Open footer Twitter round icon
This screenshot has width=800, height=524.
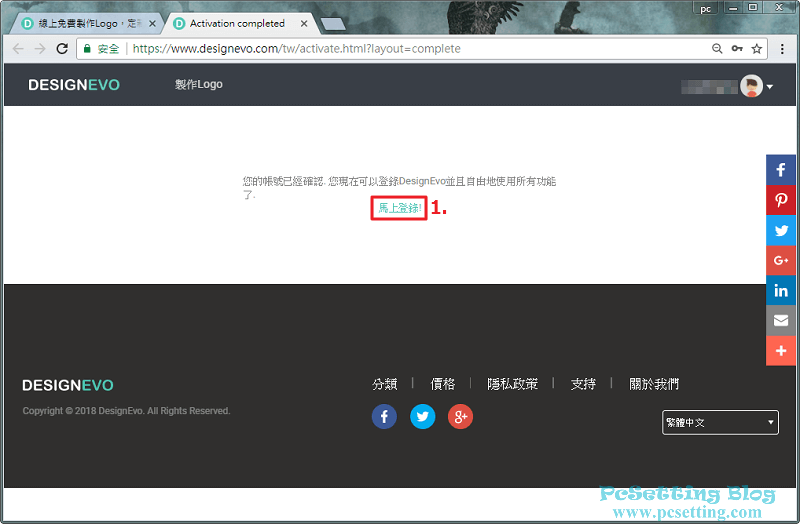coord(422,417)
